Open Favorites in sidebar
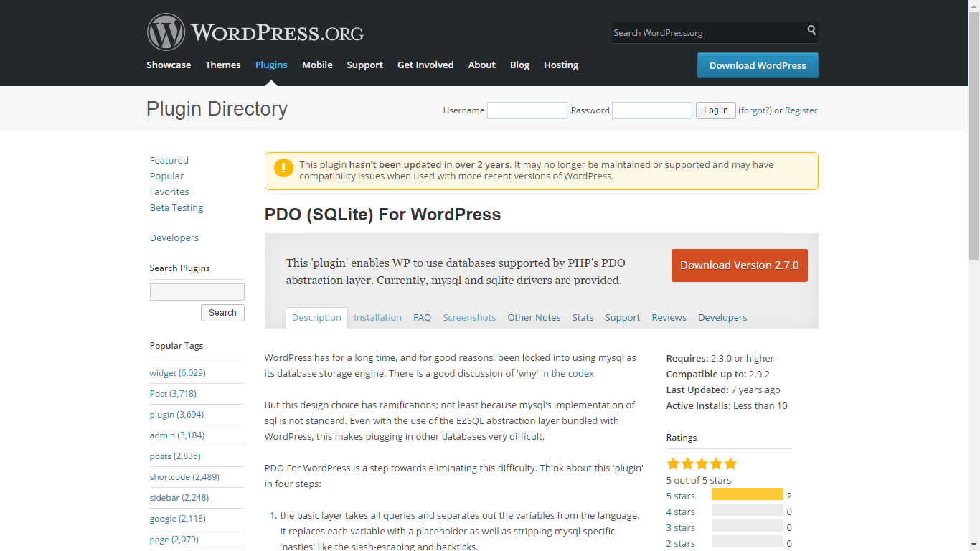 [x=169, y=192]
